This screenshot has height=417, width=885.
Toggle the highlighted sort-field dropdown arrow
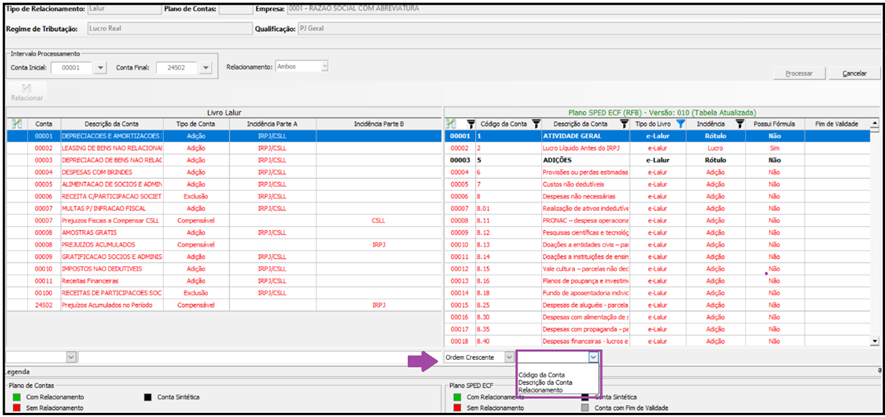tap(593, 357)
